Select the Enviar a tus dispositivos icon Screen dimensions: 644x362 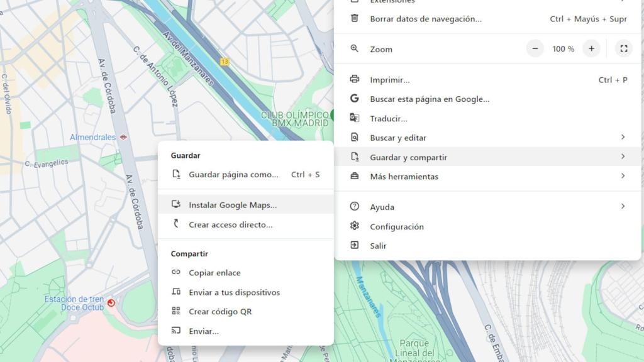point(178,292)
